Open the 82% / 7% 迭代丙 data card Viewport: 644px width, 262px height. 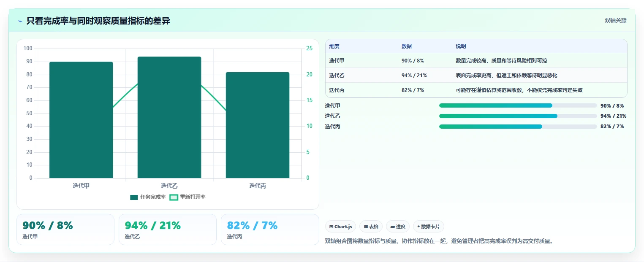[x=270, y=230]
